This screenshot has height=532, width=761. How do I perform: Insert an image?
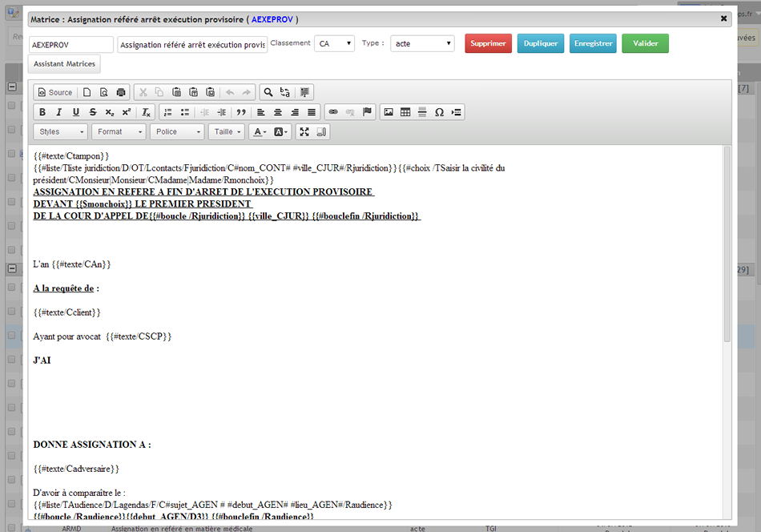pyautogui.click(x=389, y=112)
